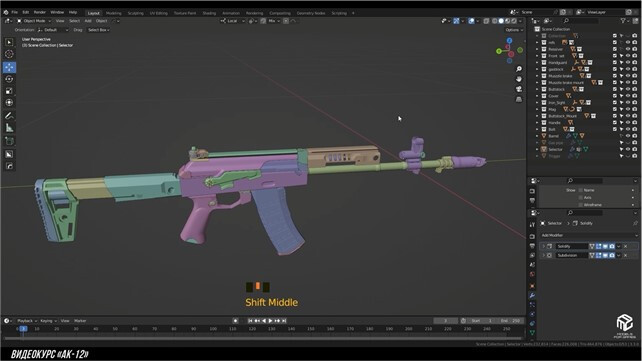Screen dimensions: 642x361
Task: Open the Render menu
Action: point(40,12)
